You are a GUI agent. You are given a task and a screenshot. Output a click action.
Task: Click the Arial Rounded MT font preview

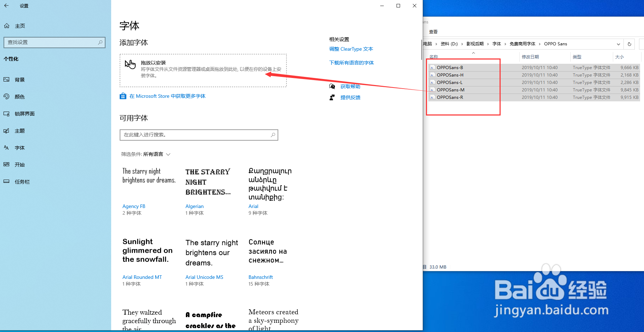coord(148,251)
